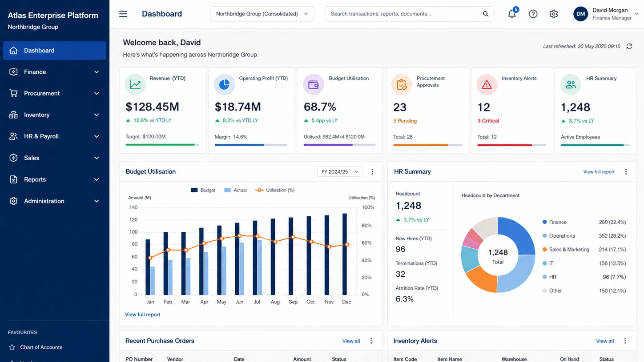Image resolution: width=644 pixels, height=362 pixels.
Task: Open the FY 2024/25 period dropdown
Action: click(339, 171)
